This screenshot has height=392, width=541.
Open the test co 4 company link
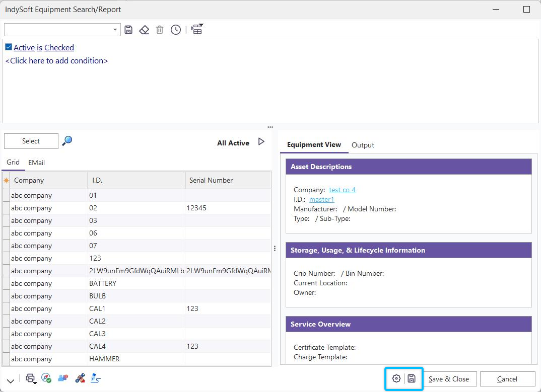tap(342, 190)
